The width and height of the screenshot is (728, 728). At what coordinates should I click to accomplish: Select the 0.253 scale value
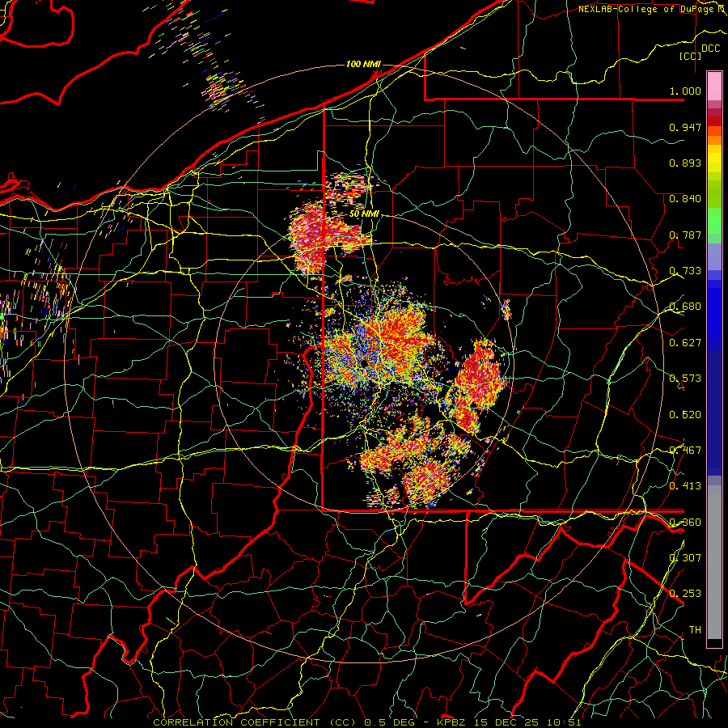(685, 594)
